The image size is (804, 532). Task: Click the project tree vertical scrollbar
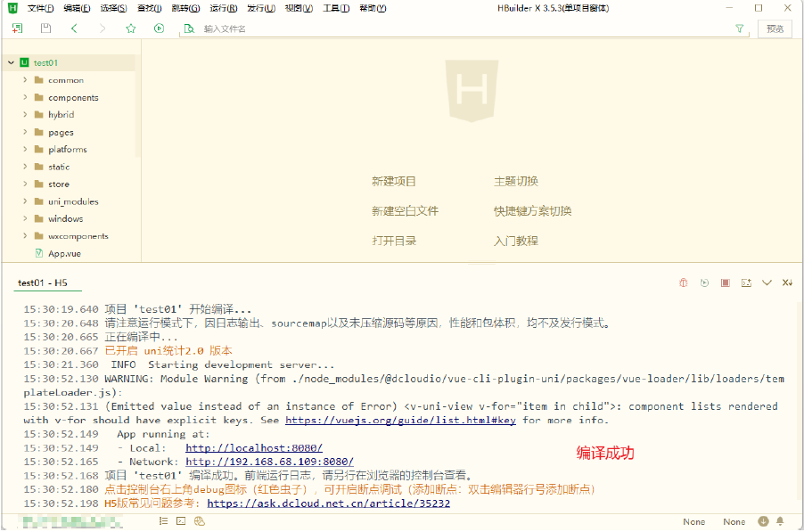pos(137,105)
